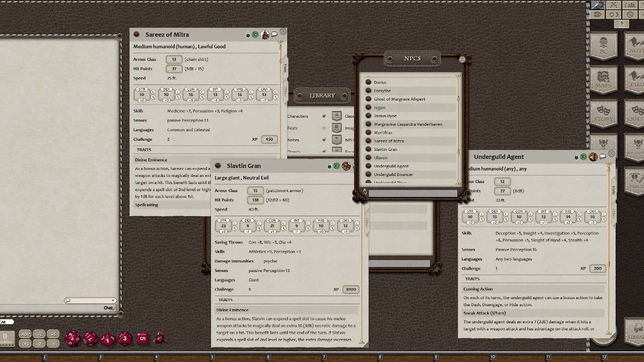Screen dimensions: 644x362
Task: Click the speech bubble icon on Underguild Agent sheet
Action: [x=603, y=156]
